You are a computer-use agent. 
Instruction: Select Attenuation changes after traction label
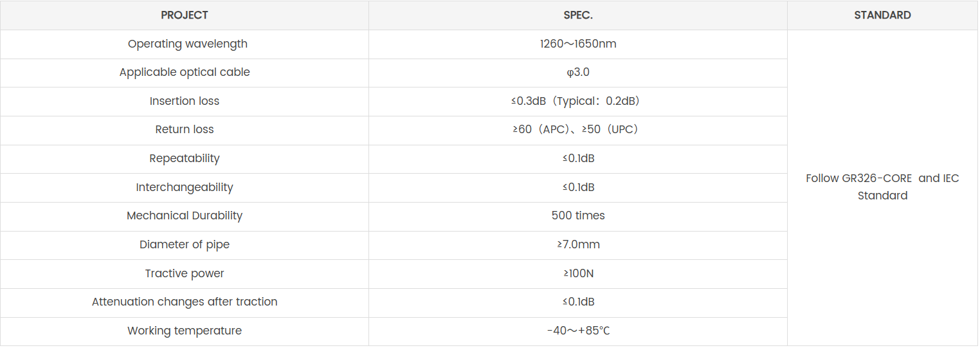tap(185, 302)
